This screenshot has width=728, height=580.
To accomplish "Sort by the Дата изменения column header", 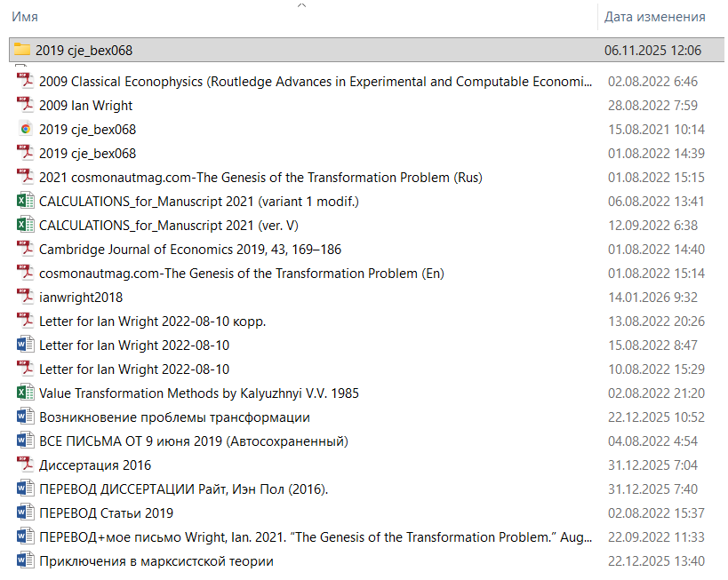I will click(654, 17).
